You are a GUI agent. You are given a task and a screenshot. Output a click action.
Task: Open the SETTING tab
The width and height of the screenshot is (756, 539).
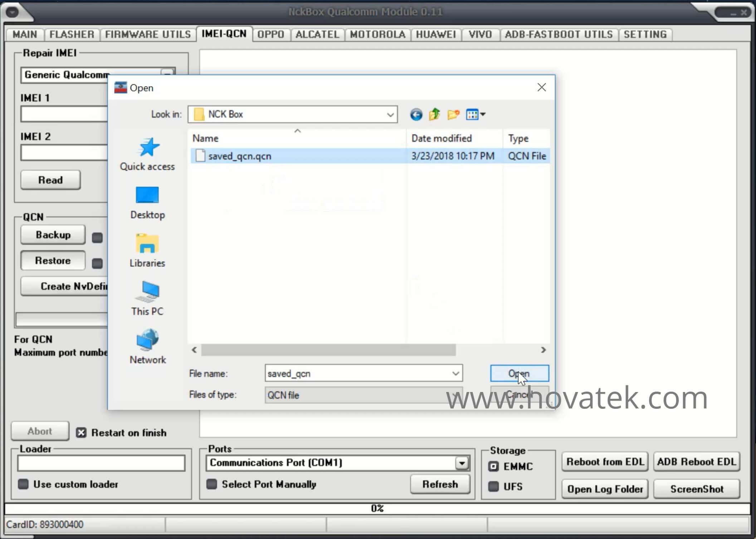[x=645, y=35]
